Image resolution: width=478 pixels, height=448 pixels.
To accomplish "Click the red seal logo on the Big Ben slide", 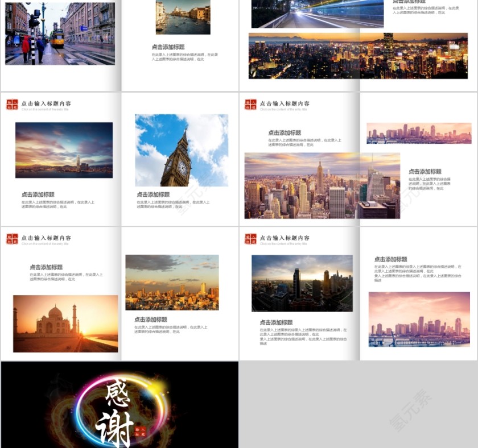I will [12, 104].
